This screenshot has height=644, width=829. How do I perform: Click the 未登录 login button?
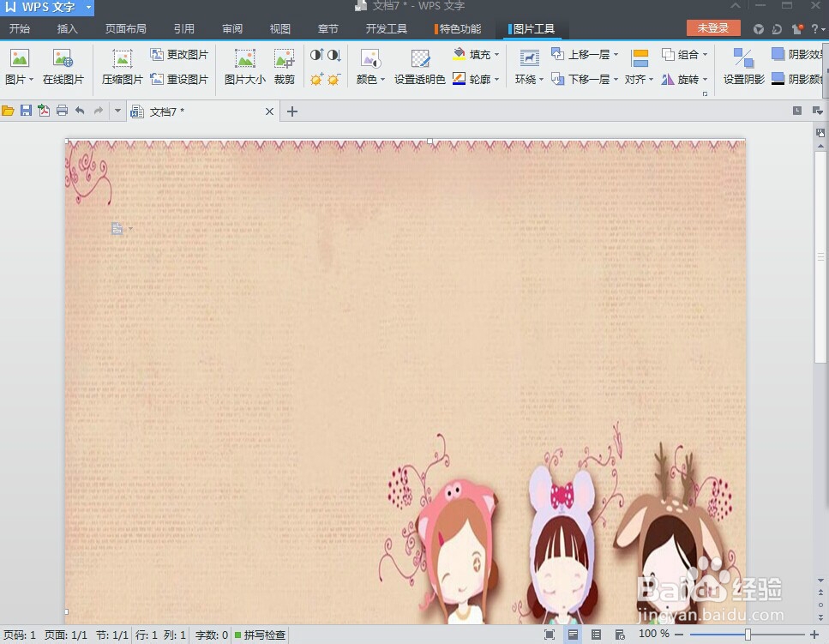click(713, 28)
